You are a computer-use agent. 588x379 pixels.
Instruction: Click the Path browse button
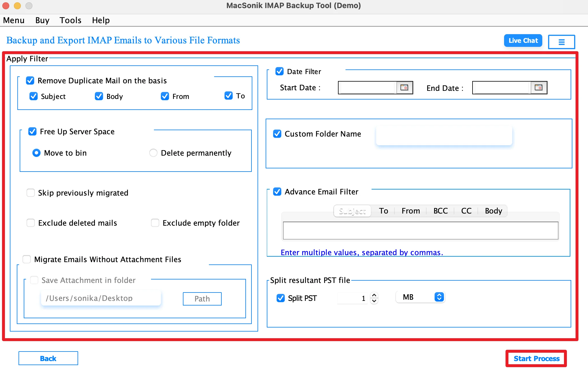202,299
